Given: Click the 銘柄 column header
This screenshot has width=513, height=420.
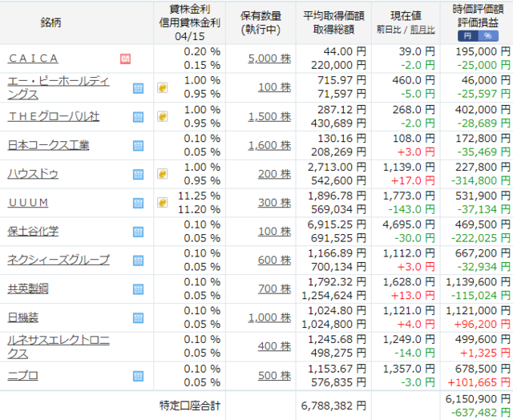Looking at the screenshot, I should point(50,22).
